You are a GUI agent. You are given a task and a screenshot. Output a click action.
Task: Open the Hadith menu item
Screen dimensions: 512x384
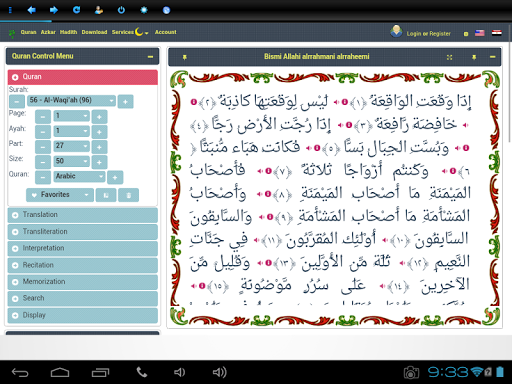tap(68, 32)
